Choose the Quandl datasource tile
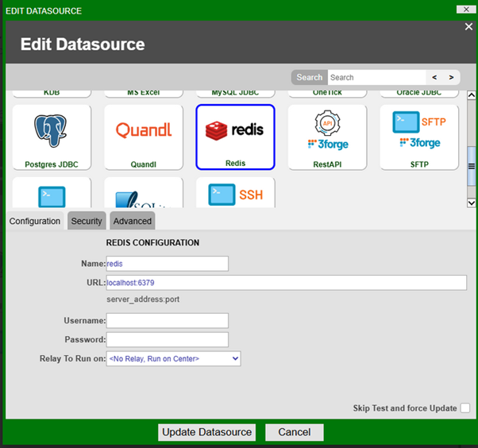This screenshot has height=448, width=478. pos(144,137)
